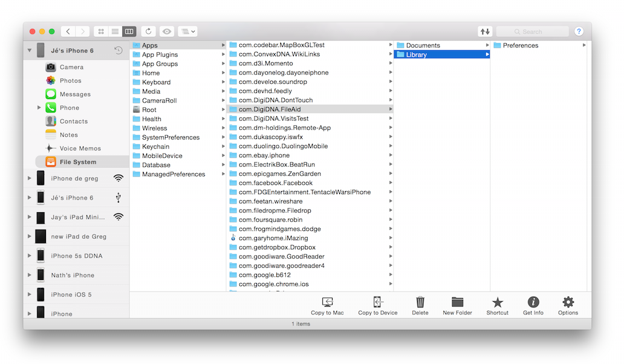Select com.duolingo.DuolingoMobile folder

tap(310, 146)
